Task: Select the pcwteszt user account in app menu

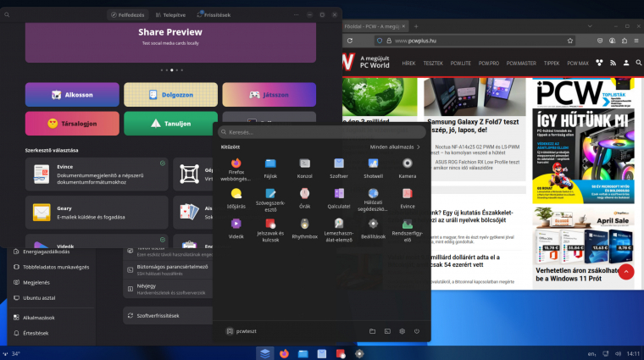Action: (241, 331)
